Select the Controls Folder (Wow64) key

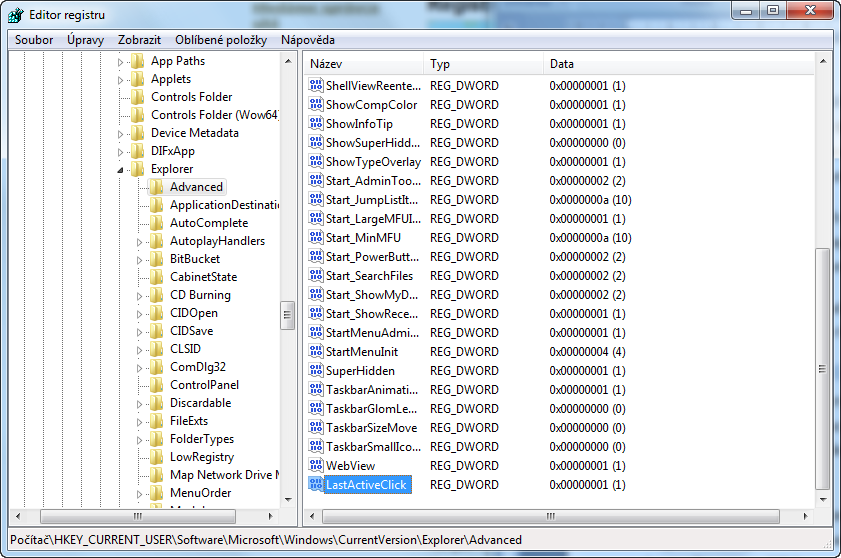tap(215, 115)
